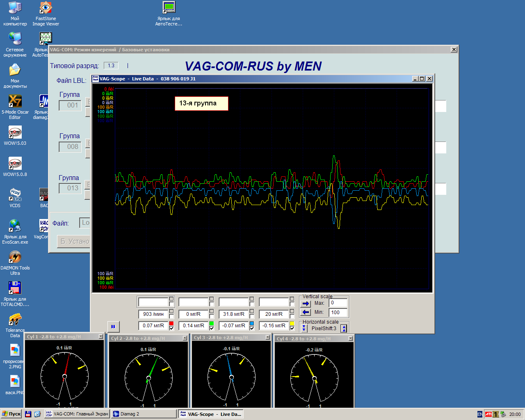Open the Ярлык для TOTALCMD shortcut
The width and height of the screenshot is (525, 420).
[x=15, y=294]
